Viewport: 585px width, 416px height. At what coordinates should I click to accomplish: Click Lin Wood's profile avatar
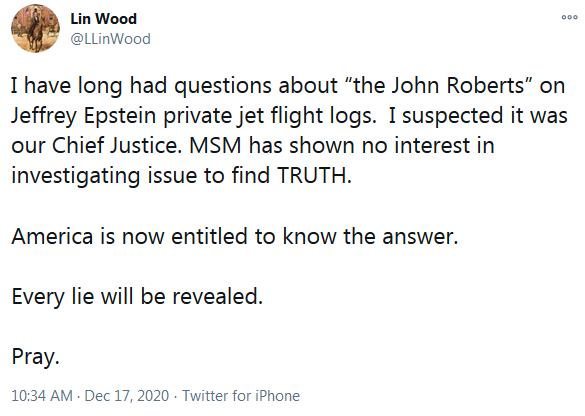click(35, 29)
